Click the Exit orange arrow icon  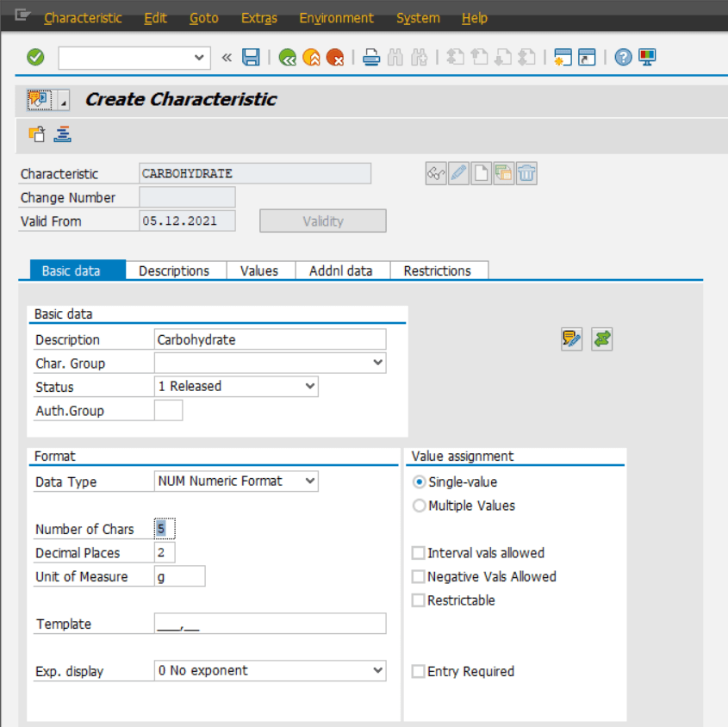pyautogui.click(x=312, y=56)
